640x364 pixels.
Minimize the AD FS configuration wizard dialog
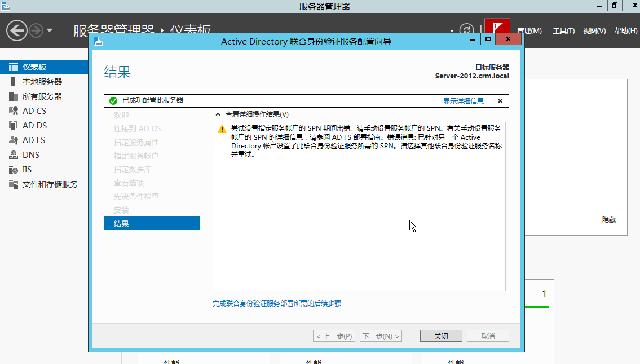point(472,39)
